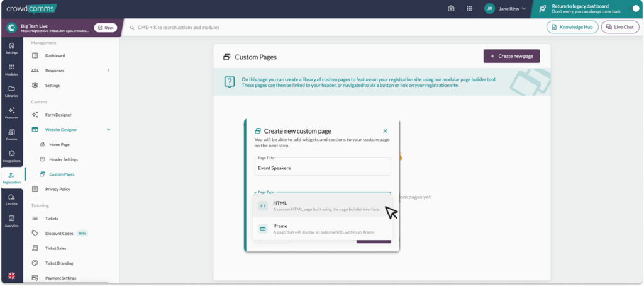Screen dimensions: 644x286
Task: Click the Page Title input field
Action: point(322,168)
